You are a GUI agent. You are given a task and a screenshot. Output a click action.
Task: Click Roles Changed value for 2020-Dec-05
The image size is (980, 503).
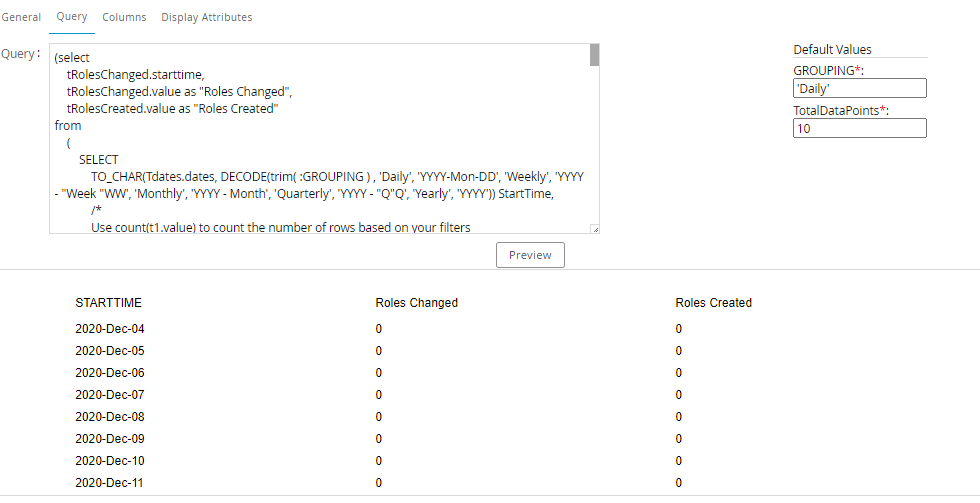pyautogui.click(x=379, y=351)
